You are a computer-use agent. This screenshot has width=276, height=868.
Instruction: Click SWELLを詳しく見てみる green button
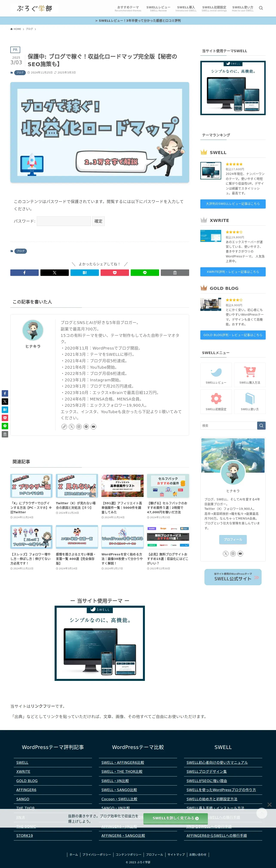pyautogui.click(x=176, y=818)
